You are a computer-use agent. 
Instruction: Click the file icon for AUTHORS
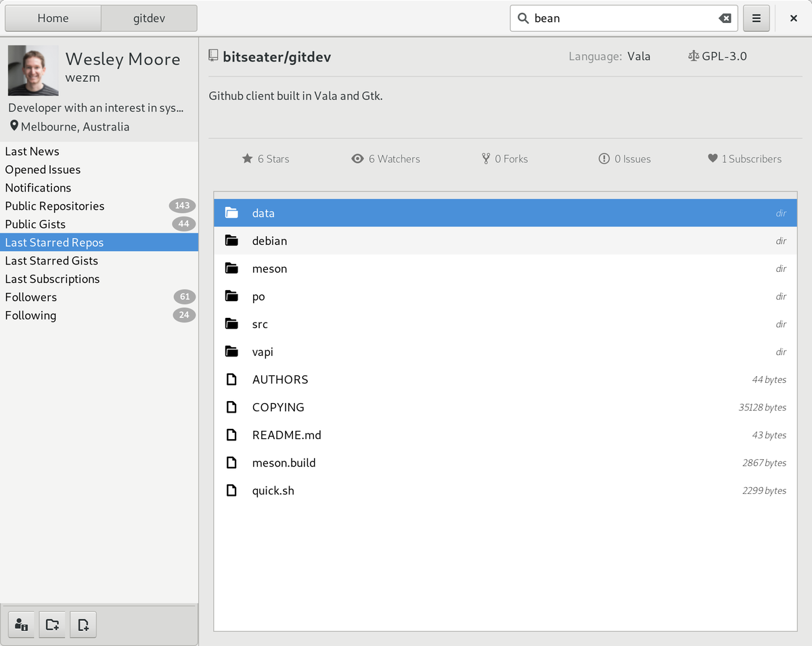(x=231, y=379)
